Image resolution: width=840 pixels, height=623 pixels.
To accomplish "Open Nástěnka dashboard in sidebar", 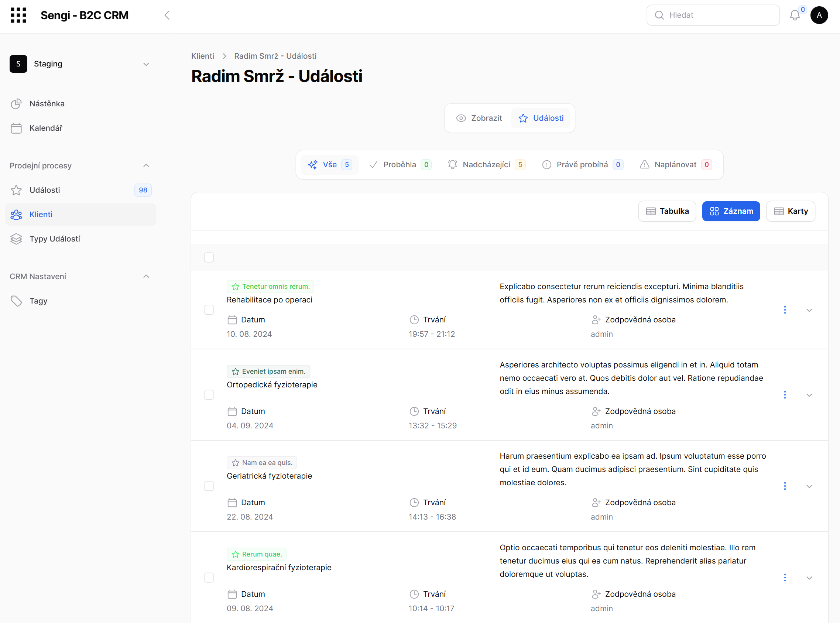I will tap(81, 104).
